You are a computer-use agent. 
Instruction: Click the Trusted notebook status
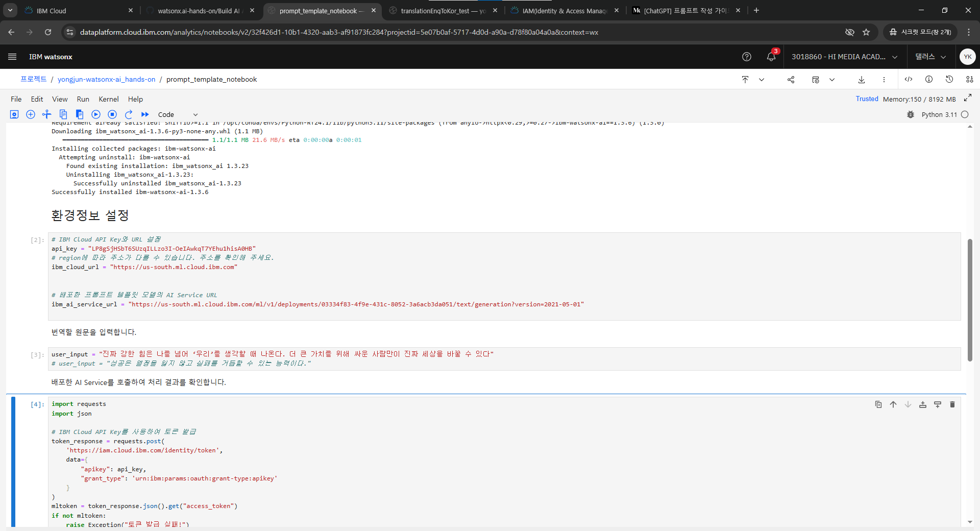pos(867,99)
